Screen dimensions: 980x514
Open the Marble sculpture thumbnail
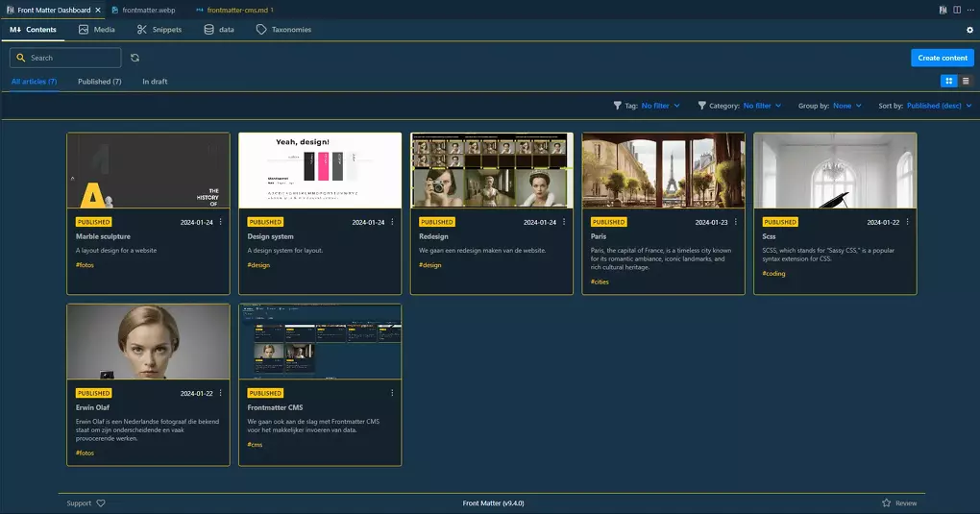point(148,170)
